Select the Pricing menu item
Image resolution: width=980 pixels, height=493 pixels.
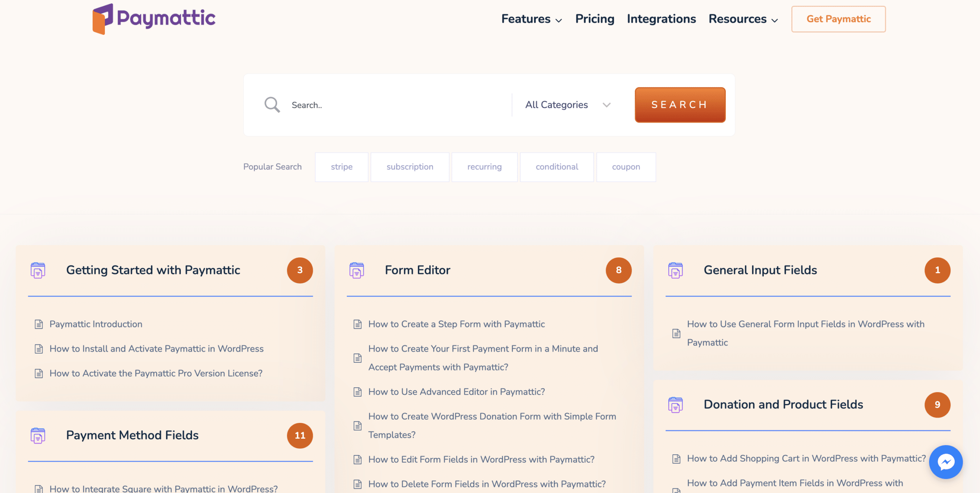[x=595, y=19]
